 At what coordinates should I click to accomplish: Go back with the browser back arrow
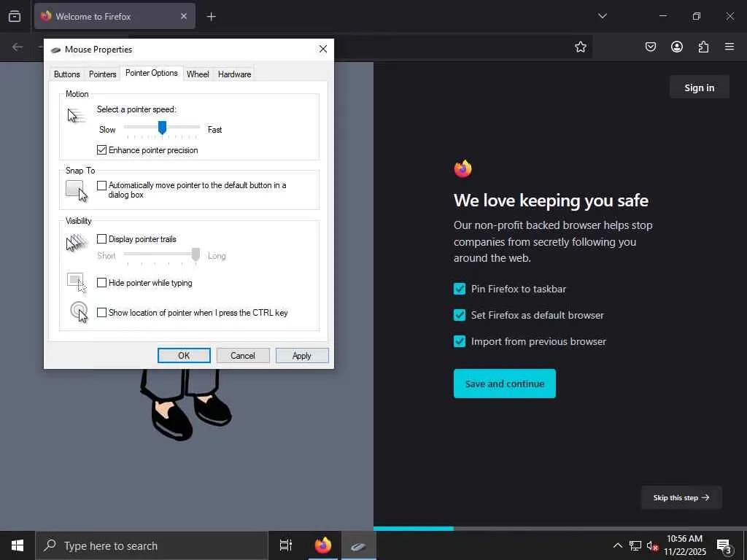tap(18, 47)
